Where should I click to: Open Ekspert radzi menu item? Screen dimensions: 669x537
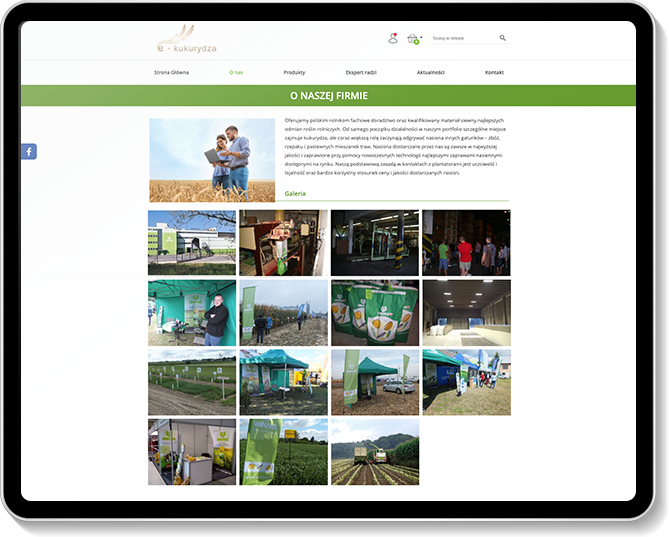pyautogui.click(x=361, y=73)
